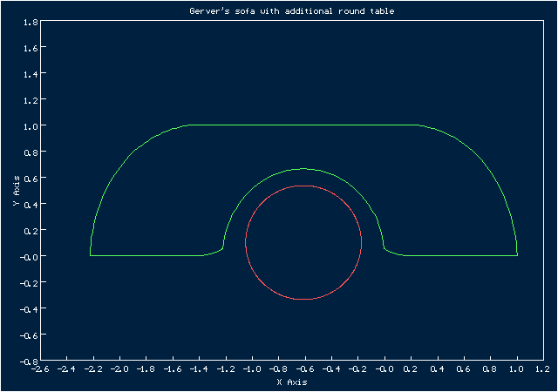Click the 0.4 tick label on Y axis
This screenshot has width=558, height=392.
pyautogui.click(x=31, y=206)
